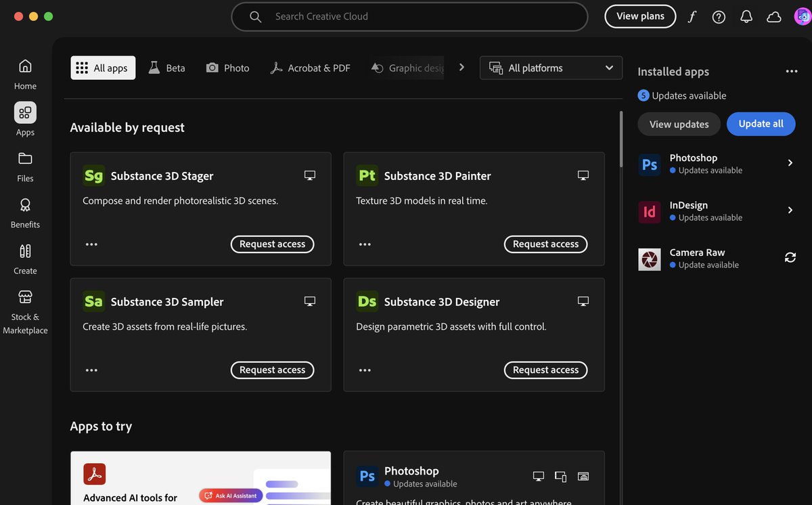Click the InDesign icon in Installed apps
Image resolution: width=812 pixels, height=505 pixels.
tap(649, 212)
